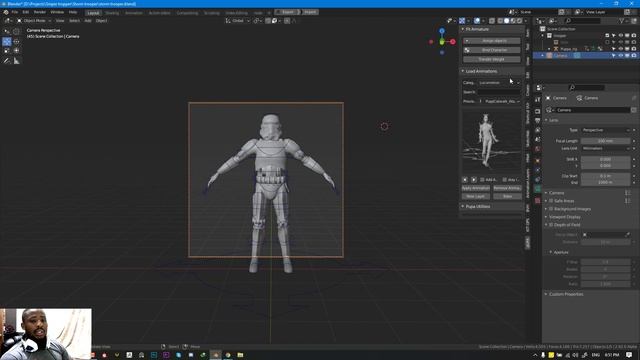Open the viewport Add menu
The image size is (640, 360).
point(88,20)
